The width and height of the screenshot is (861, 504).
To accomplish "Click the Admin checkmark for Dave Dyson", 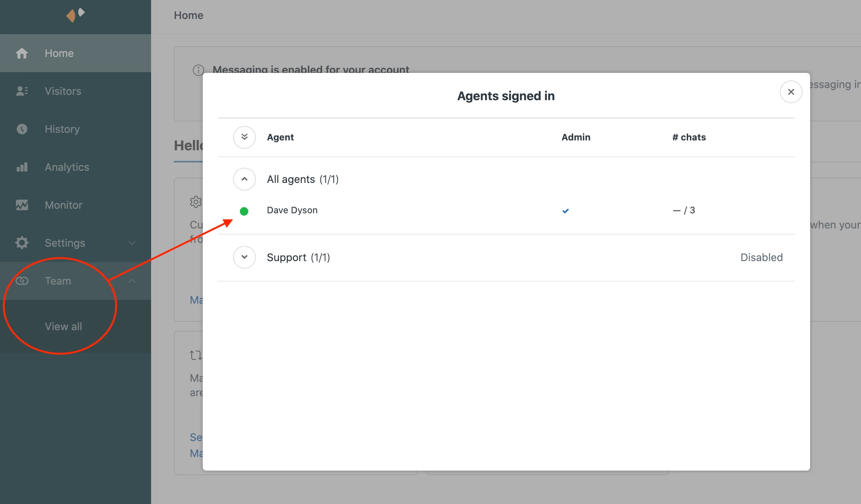I will (565, 211).
